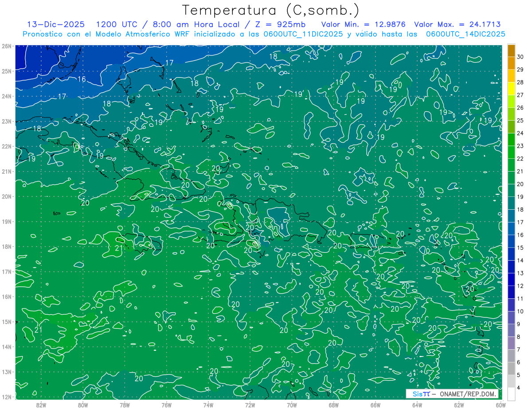The width and height of the screenshot is (532, 411).
Task: Click legend value "20" on the color scale
Action: (x=520, y=184)
